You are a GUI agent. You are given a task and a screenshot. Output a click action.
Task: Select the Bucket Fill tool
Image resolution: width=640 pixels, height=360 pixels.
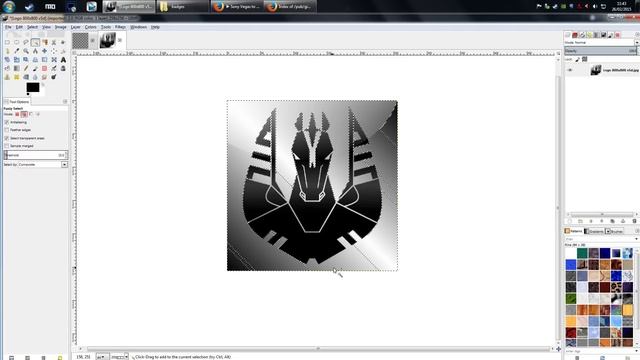[7, 68]
